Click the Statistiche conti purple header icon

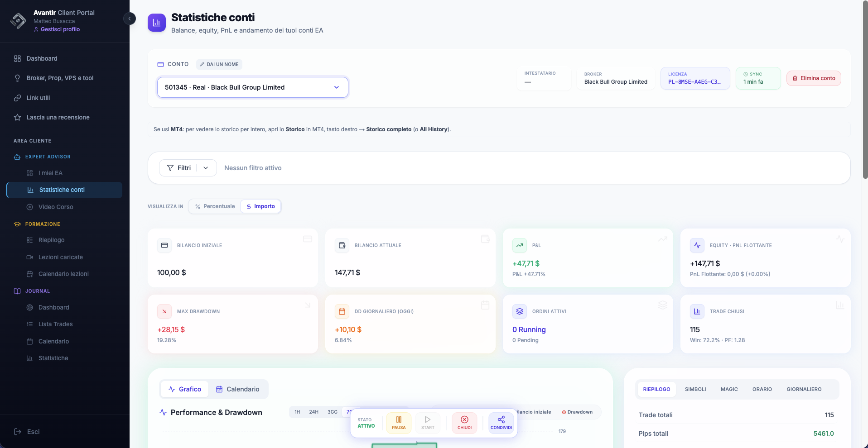point(157,23)
